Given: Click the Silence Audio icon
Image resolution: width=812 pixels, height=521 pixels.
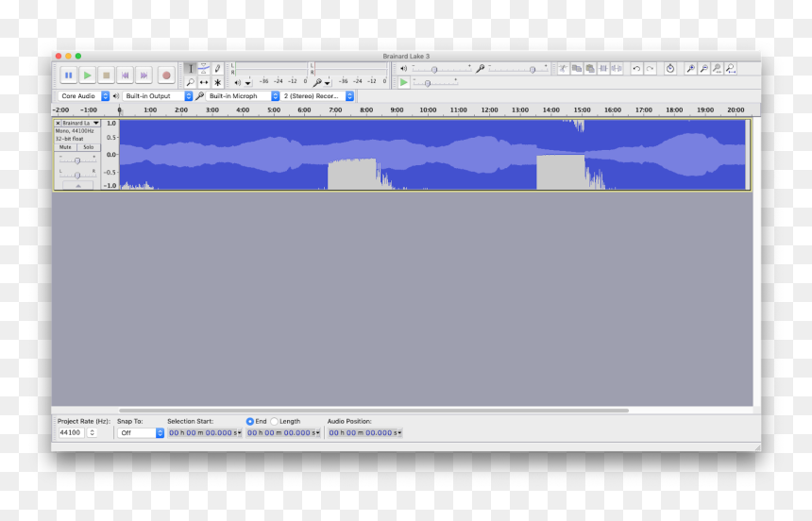Looking at the screenshot, I should pos(617,68).
